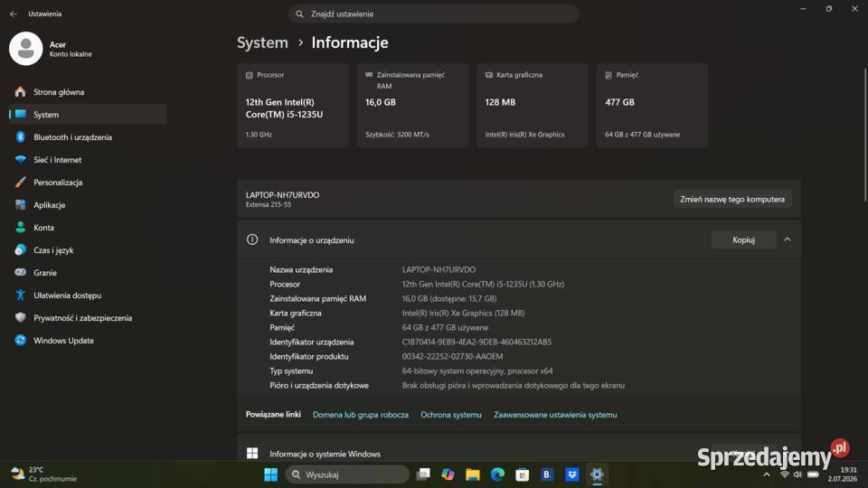Collapse the Informacje o urządzeniu section

[788, 239]
